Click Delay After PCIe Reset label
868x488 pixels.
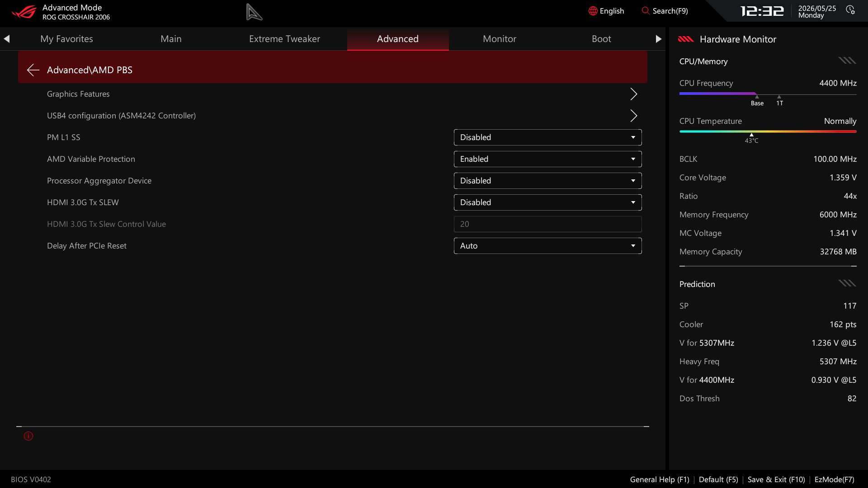coord(86,246)
